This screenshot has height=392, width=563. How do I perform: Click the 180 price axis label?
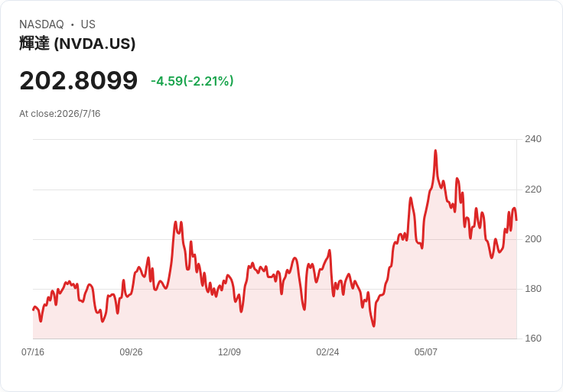coord(533,289)
